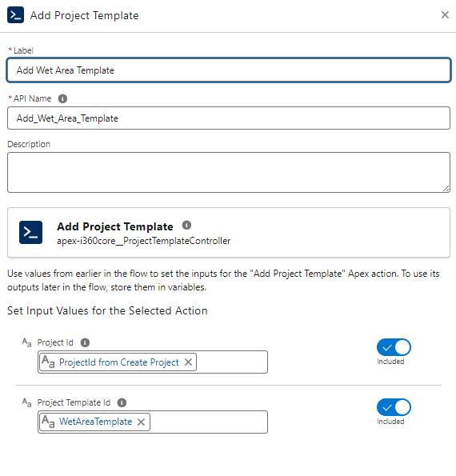This screenshot has height=476, width=456.
Task: Click the Apex icon in action card
Action: [x=30, y=233]
